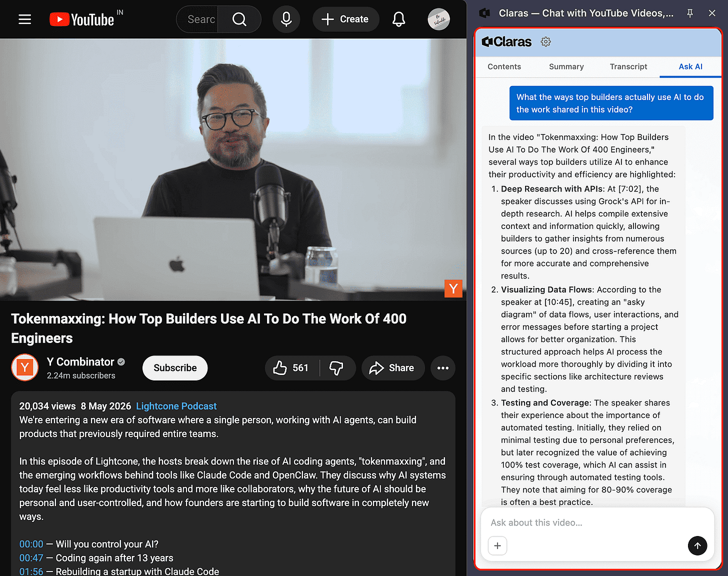Subscribe to Y Combinator channel
The height and width of the screenshot is (576, 728).
tap(175, 368)
